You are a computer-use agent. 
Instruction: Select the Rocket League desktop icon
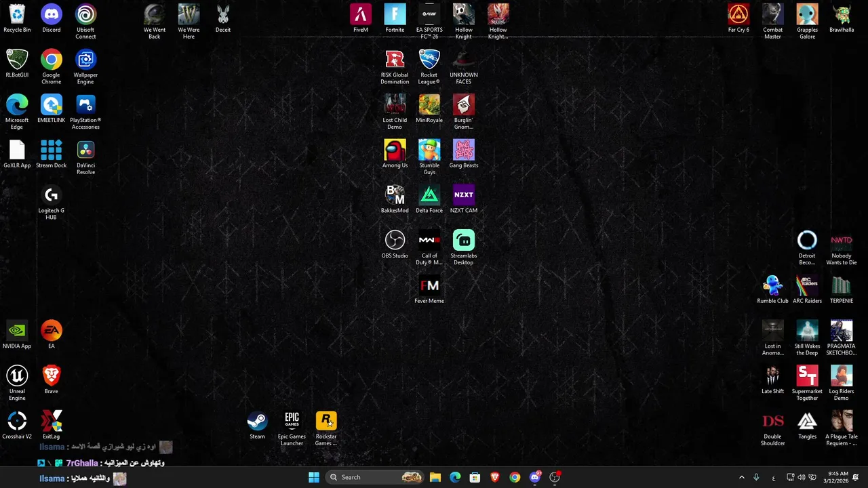point(429,67)
